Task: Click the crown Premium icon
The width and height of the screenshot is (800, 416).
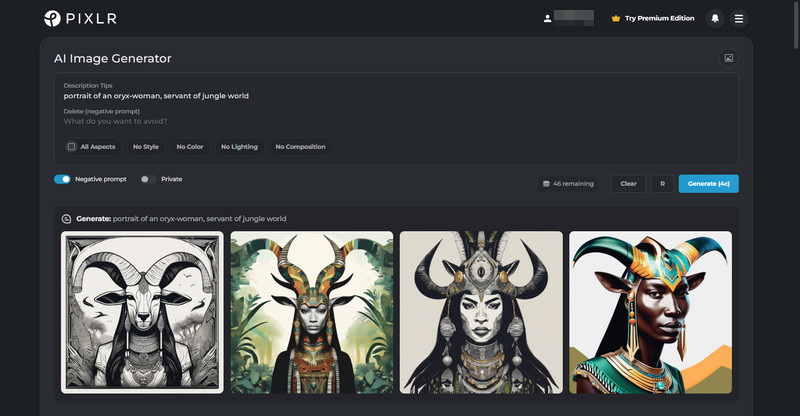Action: (x=616, y=18)
